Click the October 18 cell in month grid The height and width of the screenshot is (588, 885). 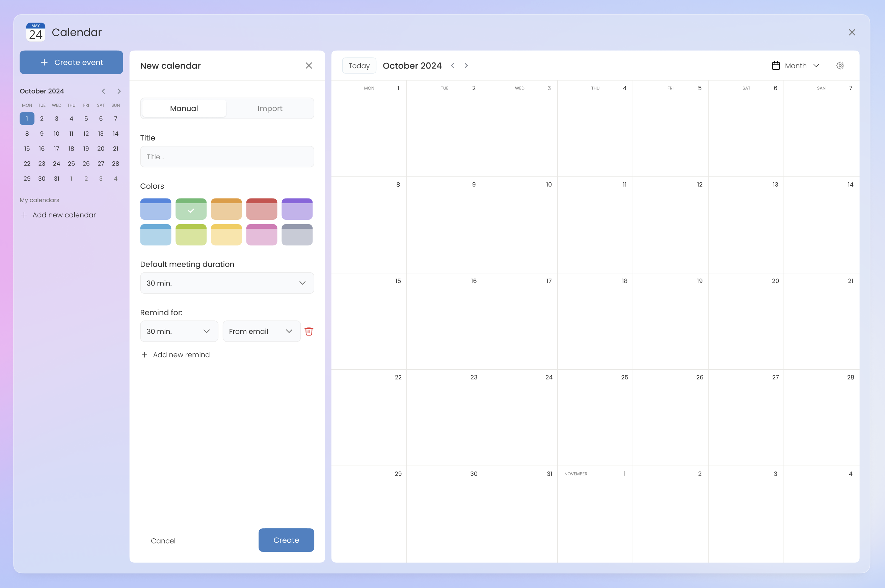coord(595,321)
